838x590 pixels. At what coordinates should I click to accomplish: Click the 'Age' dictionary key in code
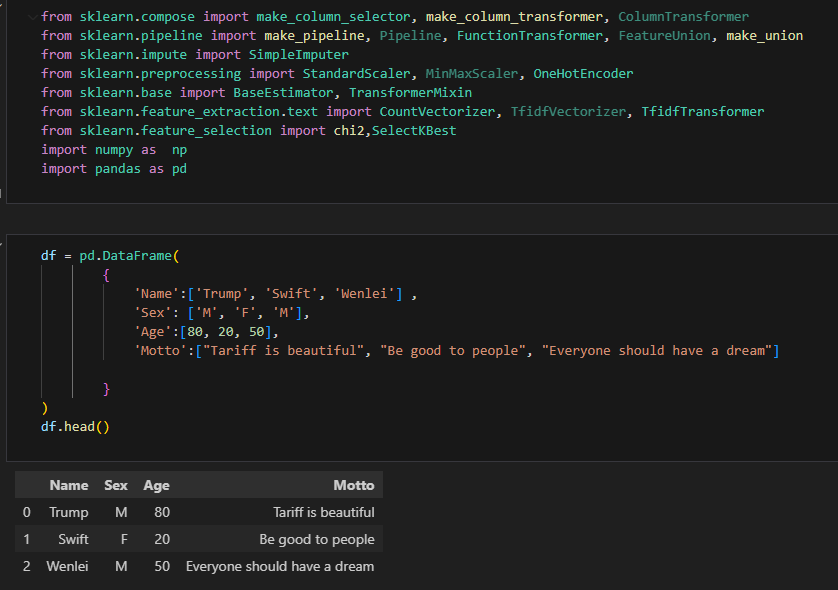(153, 332)
